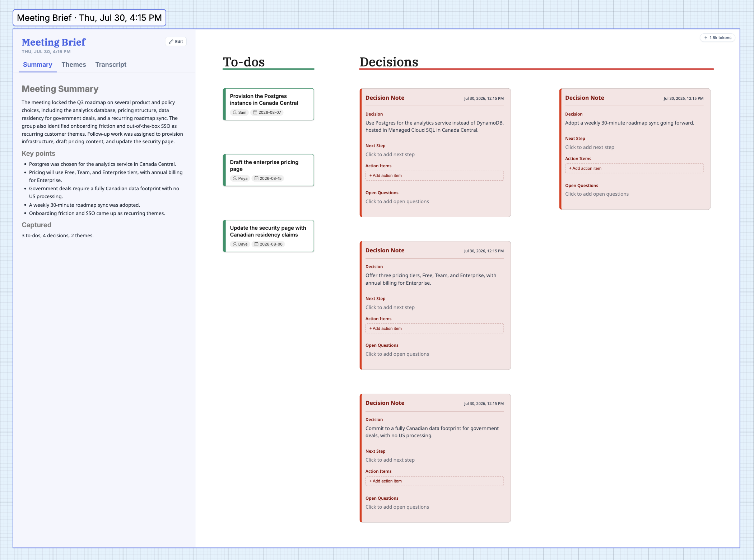Image resolution: width=754 pixels, height=560 pixels.
Task: Click the Meeting Brief window title label
Action: pos(89,18)
